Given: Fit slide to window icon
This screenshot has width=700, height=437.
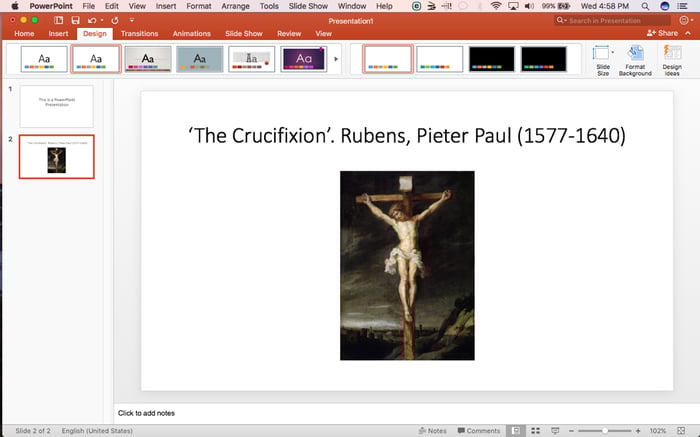Looking at the screenshot, I should click(681, 431).
